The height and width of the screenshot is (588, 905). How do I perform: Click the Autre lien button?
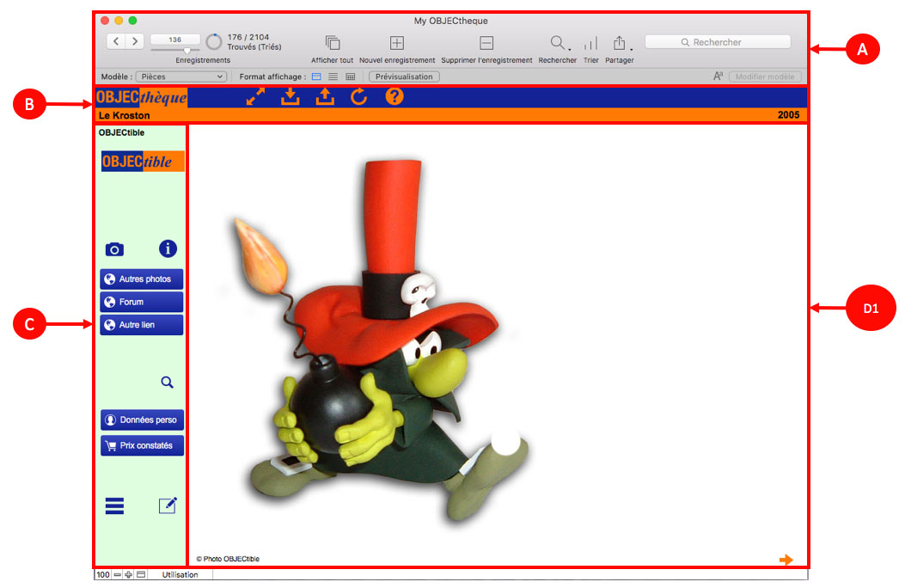coord(142,325)
